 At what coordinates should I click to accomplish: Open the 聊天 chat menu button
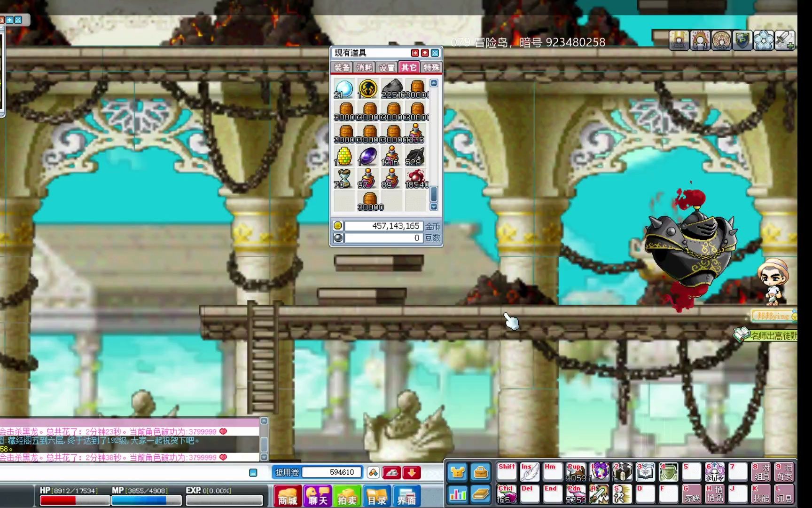tap(318, 496)
